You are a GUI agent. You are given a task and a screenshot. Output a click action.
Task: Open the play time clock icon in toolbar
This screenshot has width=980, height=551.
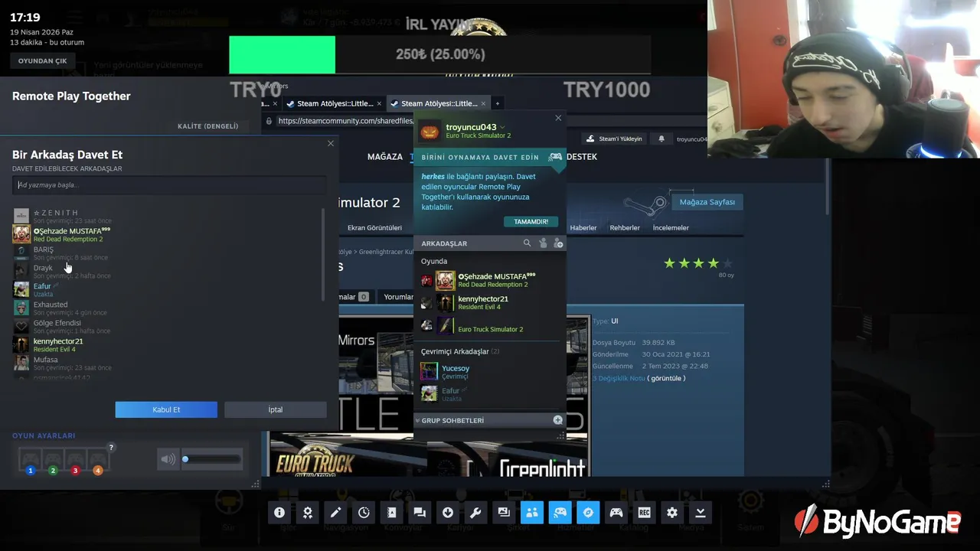pyautogui.click(x=364, y=513)
